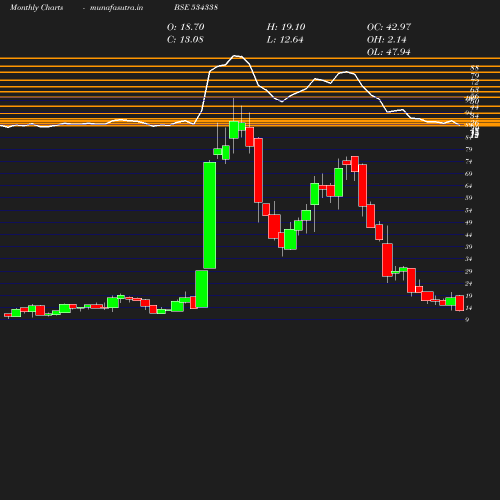Click the "14" price axis label
Viewport: 500px width, 500px height.
pos(469,308)
